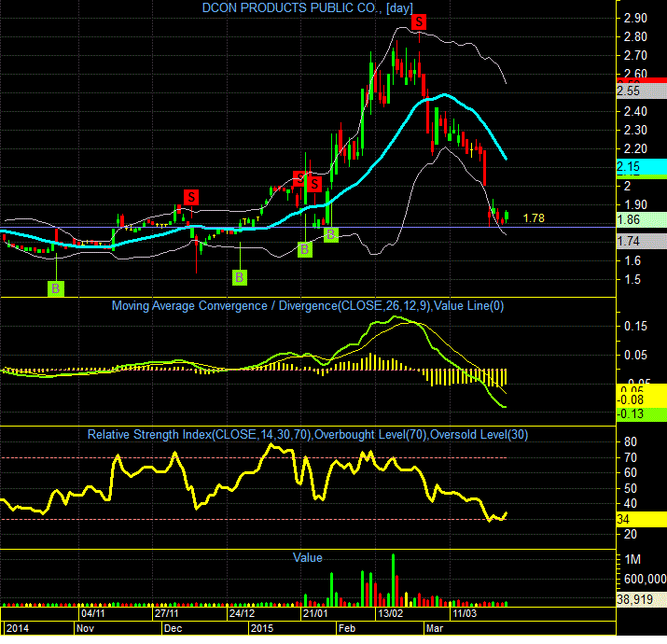Click the DCON PRODUCTS PUBLIC CO. chart title
Viewport: 667px width, 644px height.
pos(308,8)
